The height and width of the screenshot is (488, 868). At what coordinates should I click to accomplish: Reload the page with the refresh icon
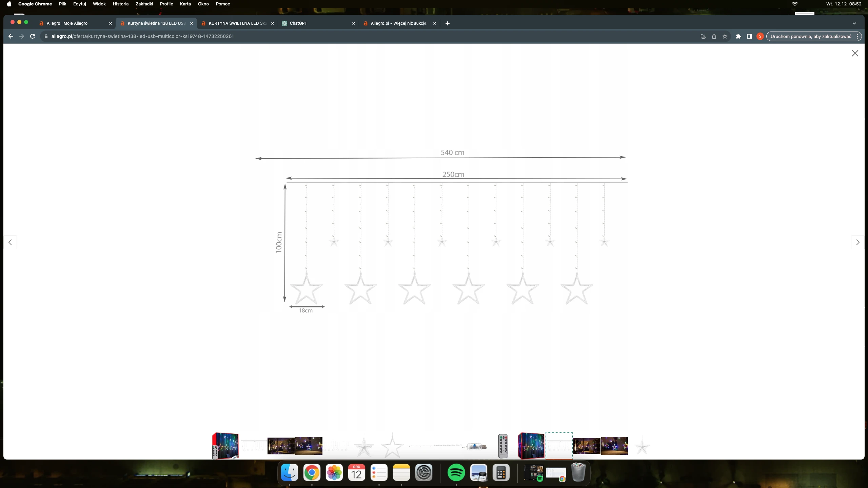[x=33, y=36]
